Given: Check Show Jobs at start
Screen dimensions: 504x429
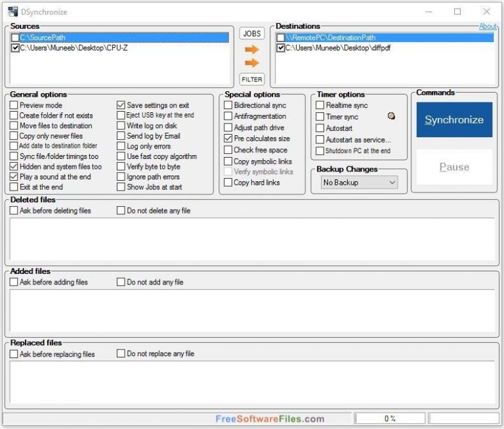Looking at the screenshot, I should pos(121,187).
